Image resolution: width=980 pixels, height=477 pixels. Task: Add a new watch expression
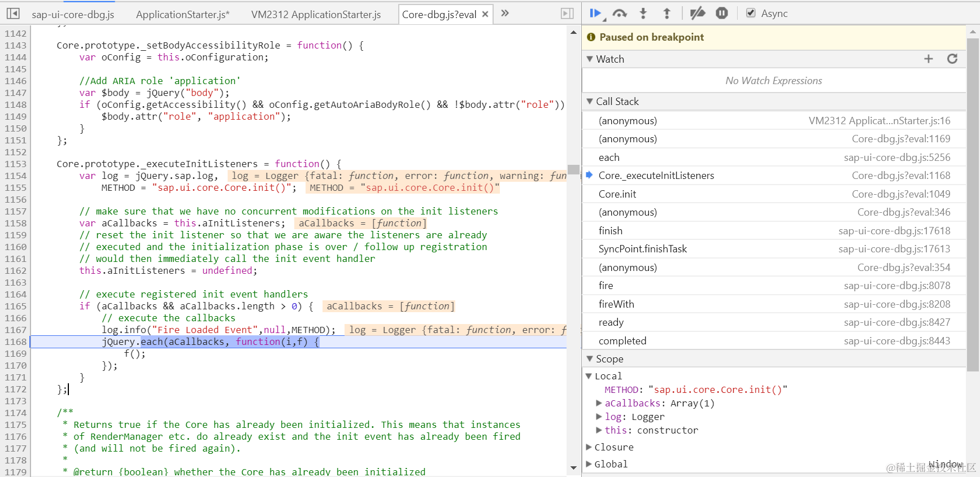pos(929,59)
